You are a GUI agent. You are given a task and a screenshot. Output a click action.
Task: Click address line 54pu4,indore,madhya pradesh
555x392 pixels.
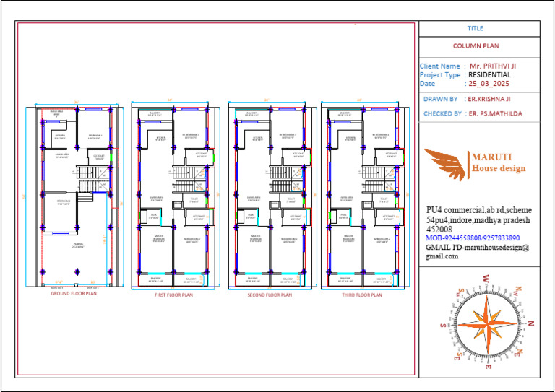point(478,220)
